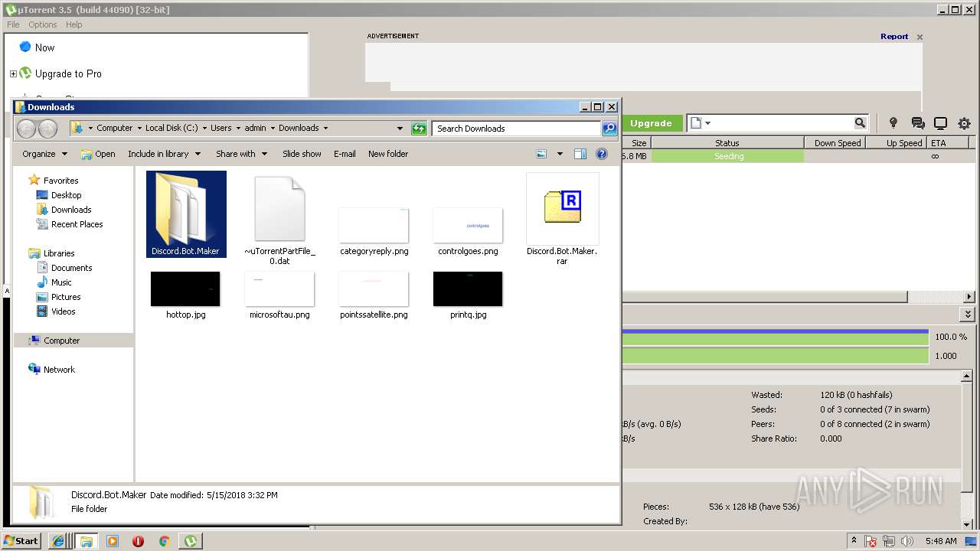This screenshot has height=551, width=980.
Task: Click the Windows Explorer taskbar button
Action: pos(86,541)
